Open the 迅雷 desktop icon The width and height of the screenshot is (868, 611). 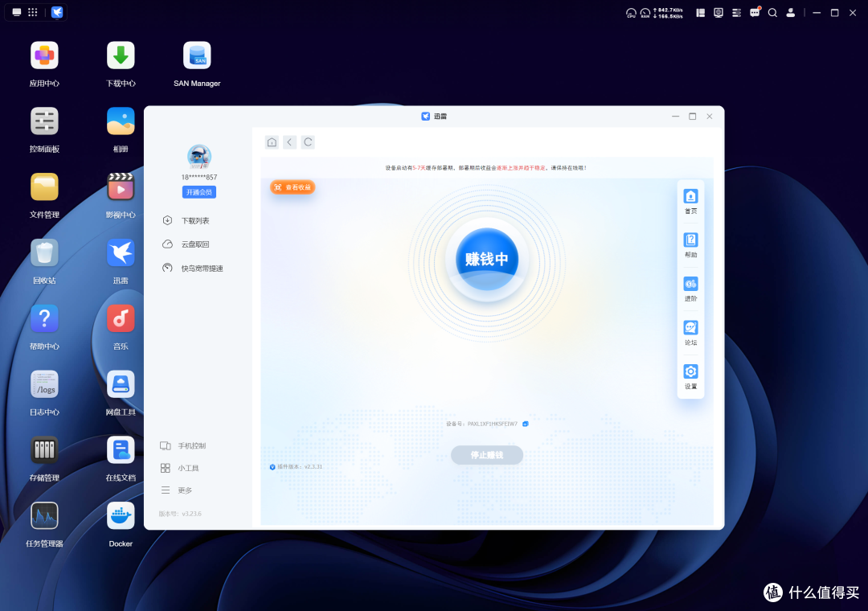121,253
